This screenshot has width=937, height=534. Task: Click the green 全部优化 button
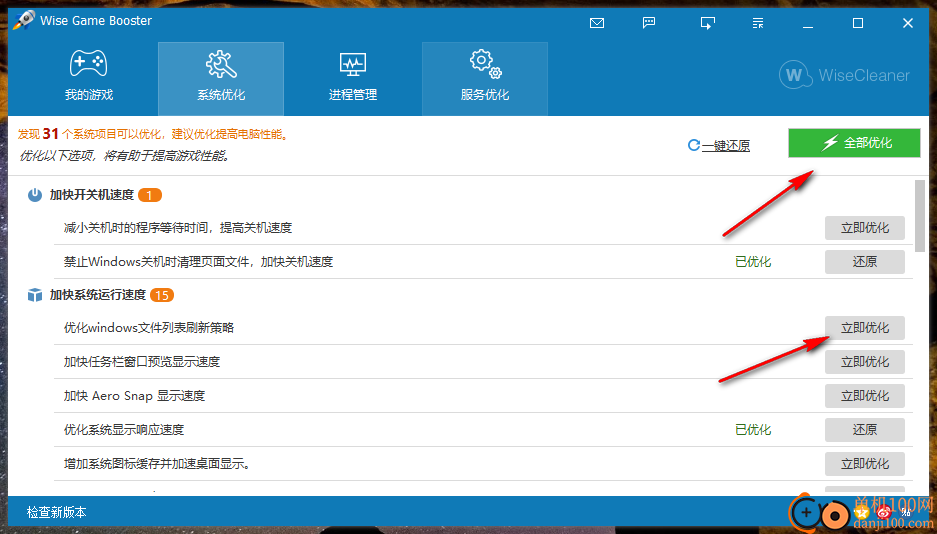coord(854,143)
